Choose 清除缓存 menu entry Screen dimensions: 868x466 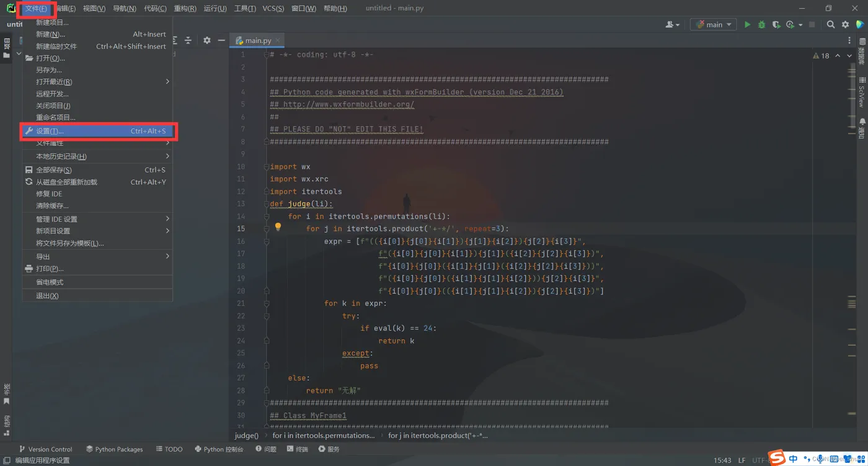tap(97, 205)
